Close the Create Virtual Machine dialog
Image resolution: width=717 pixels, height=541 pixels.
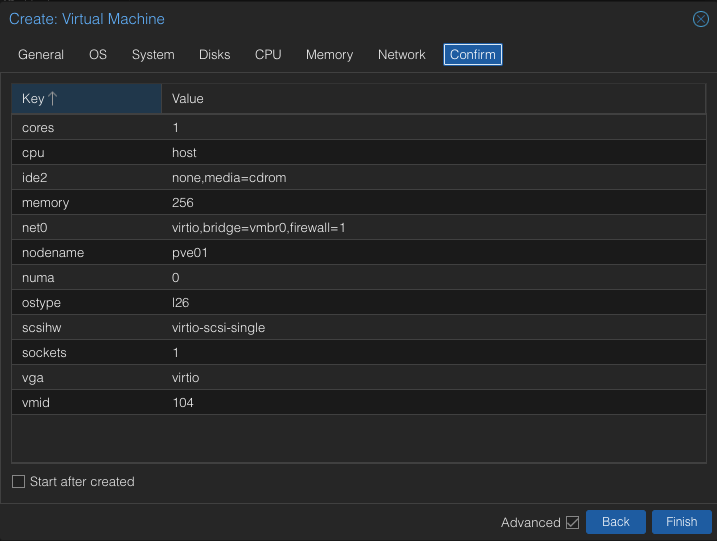pos(700,19)
